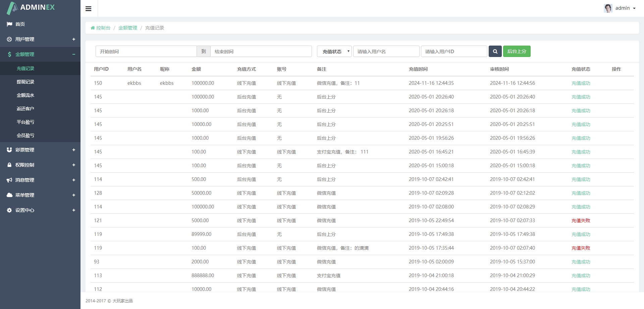This screenshot has height=309, width=644.
Task: Select 充值记录 submenu item
Action: click(25, 68)
